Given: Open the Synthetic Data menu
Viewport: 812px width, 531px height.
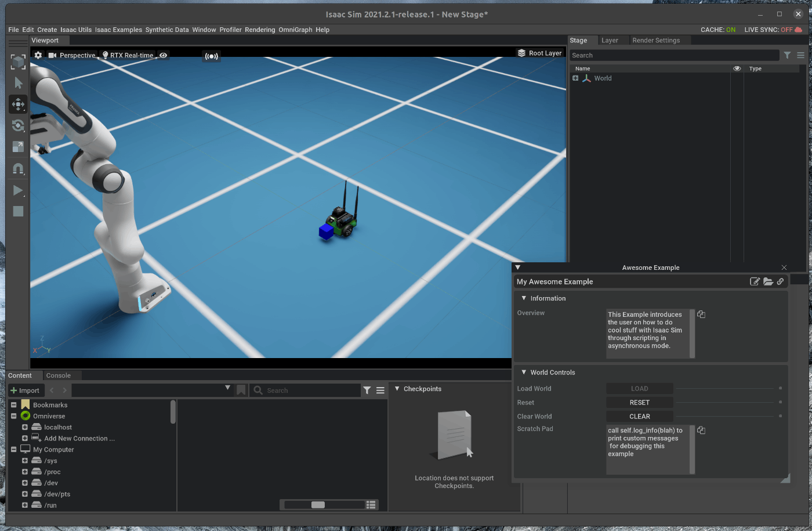Looking at the screenshot, I should pyautogui.click(x=167, y=30).
